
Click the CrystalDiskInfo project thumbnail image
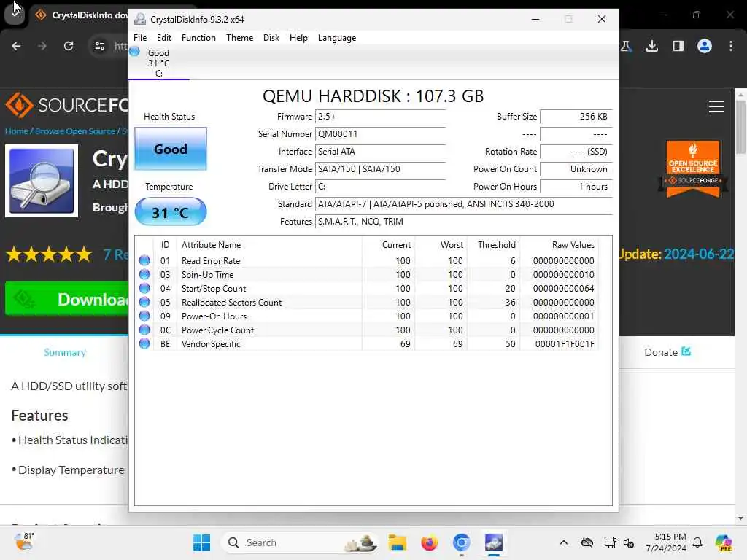[42, 181]
